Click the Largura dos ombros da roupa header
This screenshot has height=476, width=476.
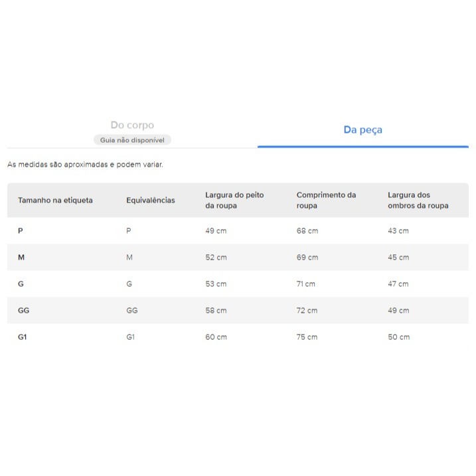pyautogui.click(x=418, y=200)
